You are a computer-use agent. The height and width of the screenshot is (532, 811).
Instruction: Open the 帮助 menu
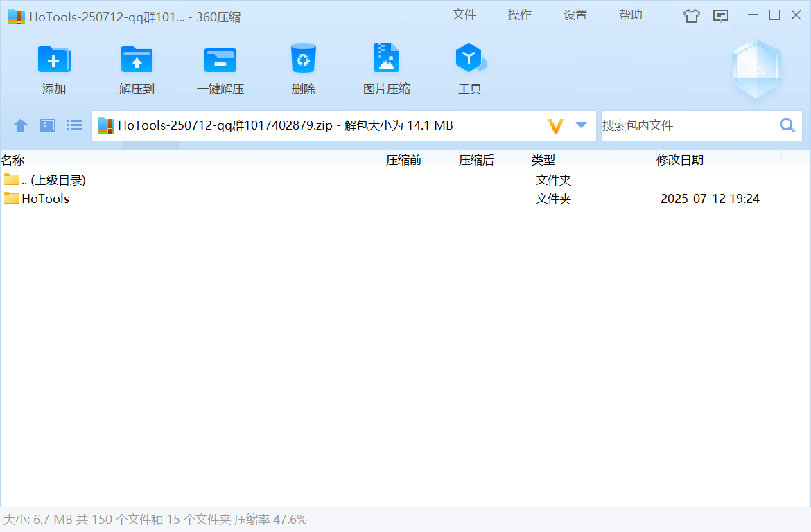631,15
